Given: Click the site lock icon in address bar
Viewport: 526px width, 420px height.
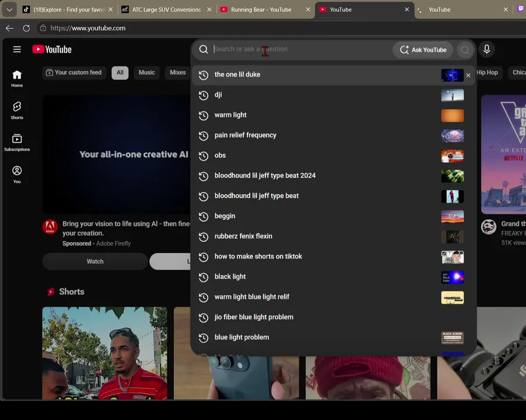Looking at the screenshot, I should point(43,28).
